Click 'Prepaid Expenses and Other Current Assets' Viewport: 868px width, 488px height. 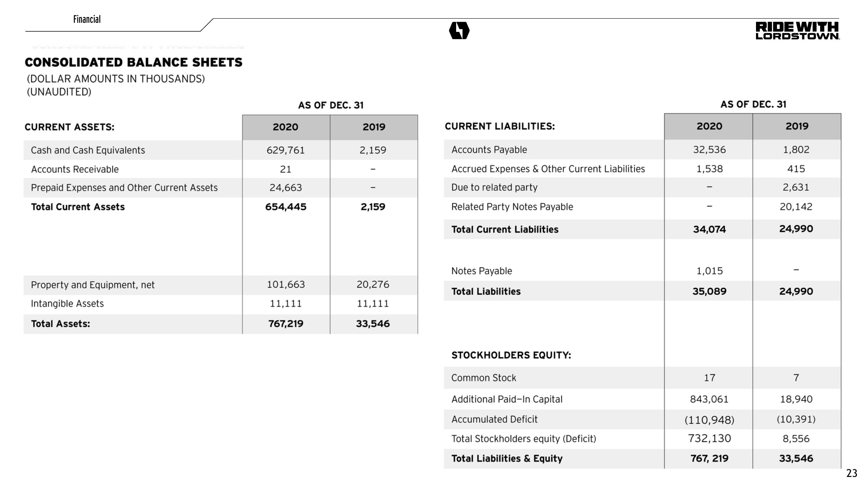124,188
